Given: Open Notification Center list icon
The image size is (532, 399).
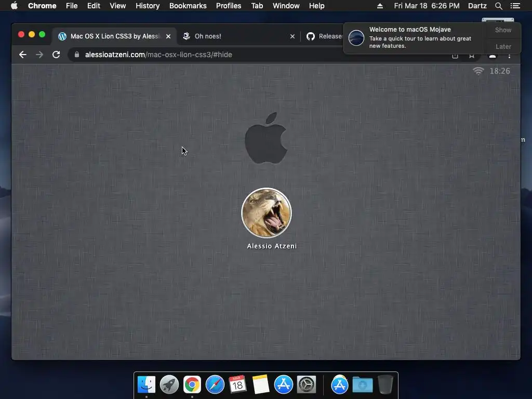Looking at the screenshot, I should coord(515,6).
